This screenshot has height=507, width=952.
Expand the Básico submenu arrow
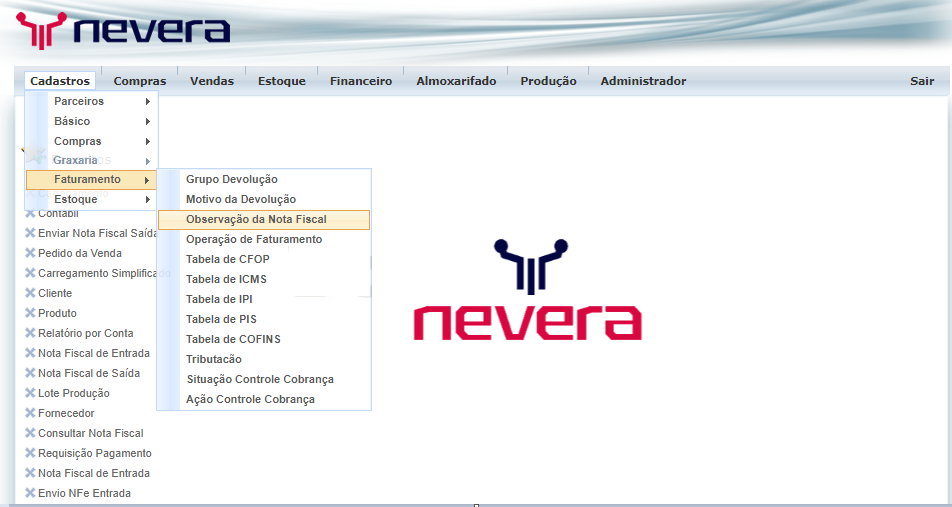pos(148,121)
